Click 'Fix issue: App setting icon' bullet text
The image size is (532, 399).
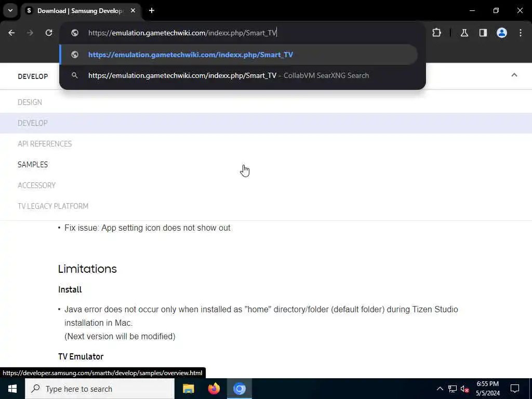(147, 228)
